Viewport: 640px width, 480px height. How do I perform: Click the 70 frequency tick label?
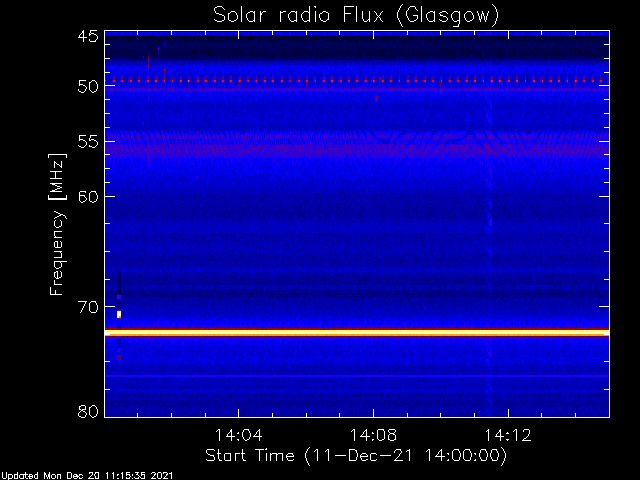point(88,307)
